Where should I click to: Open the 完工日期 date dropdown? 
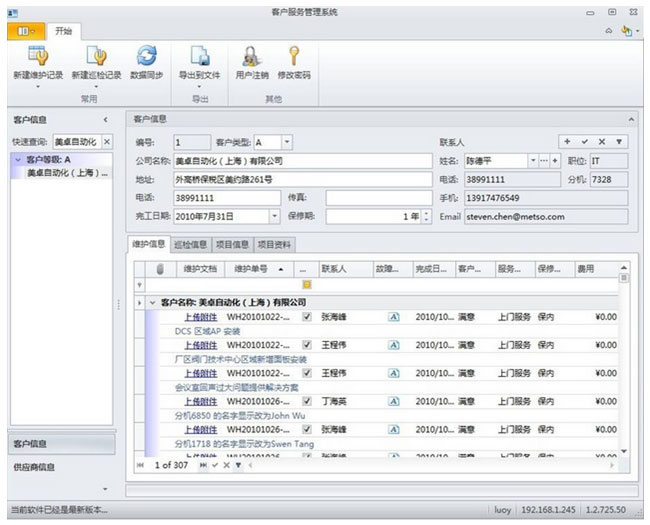274,216
